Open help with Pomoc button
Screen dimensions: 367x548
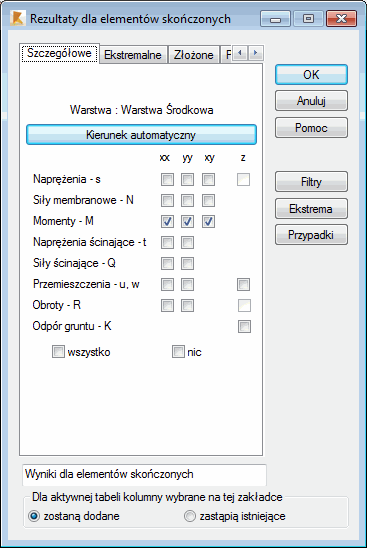tap(311, 128)
